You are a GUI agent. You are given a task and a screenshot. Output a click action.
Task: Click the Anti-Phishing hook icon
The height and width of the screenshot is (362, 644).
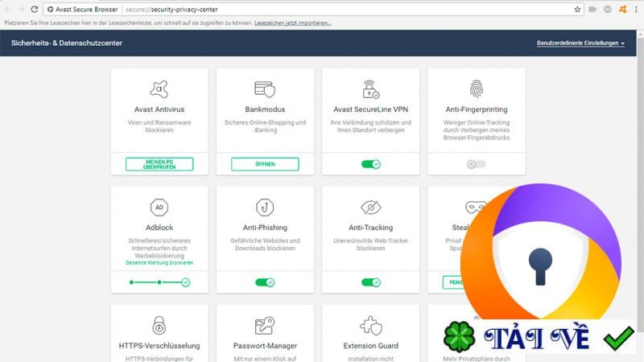tap(265, 208)
